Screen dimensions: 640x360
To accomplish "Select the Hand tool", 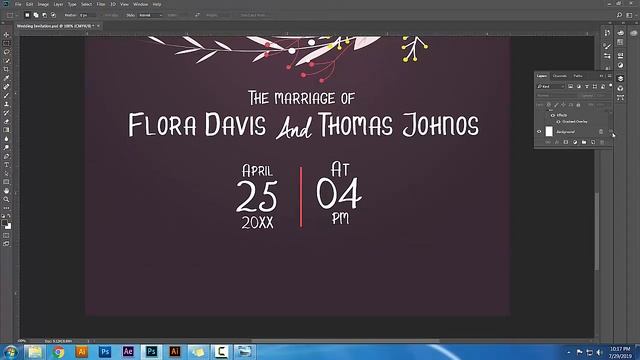I will pos(6,191).
